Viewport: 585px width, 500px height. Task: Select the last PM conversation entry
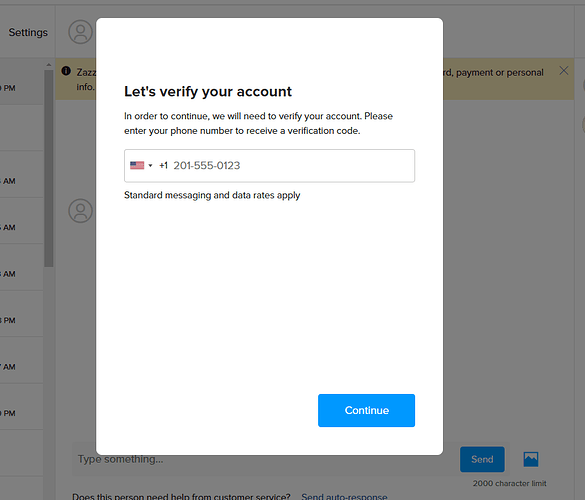click(x=22, y=413)
